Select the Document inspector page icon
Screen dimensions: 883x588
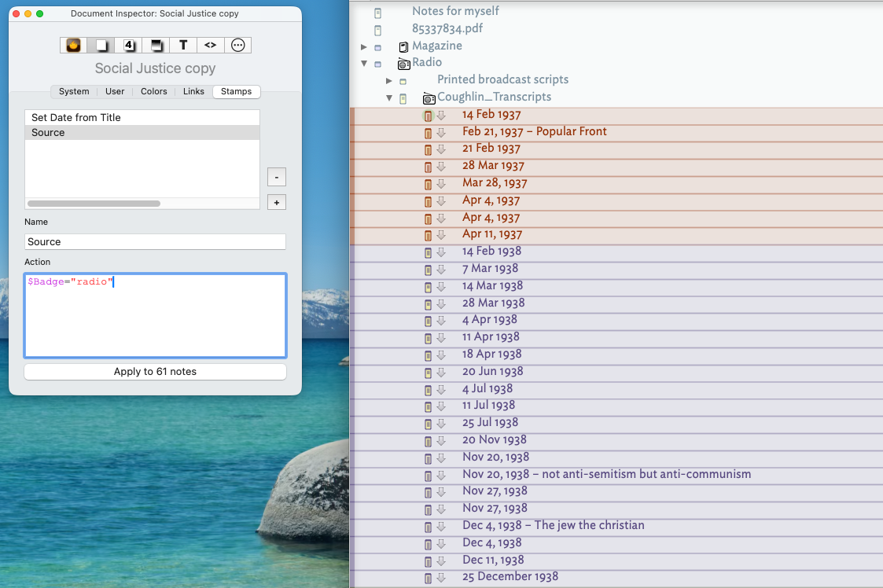101,46
